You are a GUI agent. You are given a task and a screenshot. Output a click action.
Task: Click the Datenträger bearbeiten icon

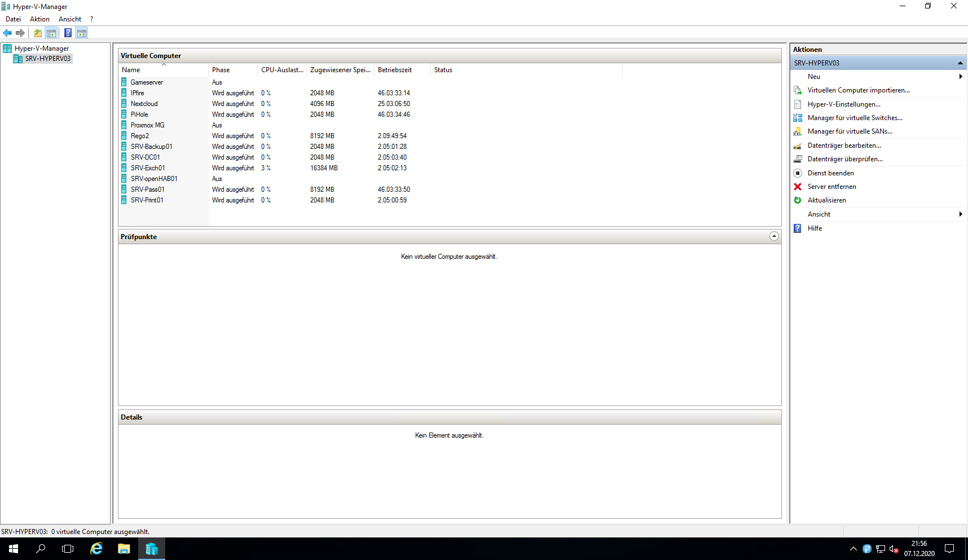click(x=798, y=145)
